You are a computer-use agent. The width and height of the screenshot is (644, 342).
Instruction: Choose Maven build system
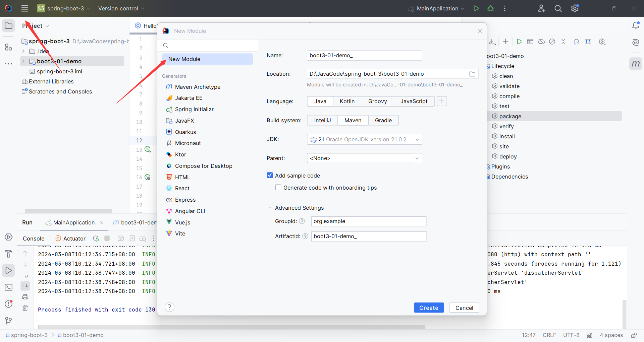point(353,120)
